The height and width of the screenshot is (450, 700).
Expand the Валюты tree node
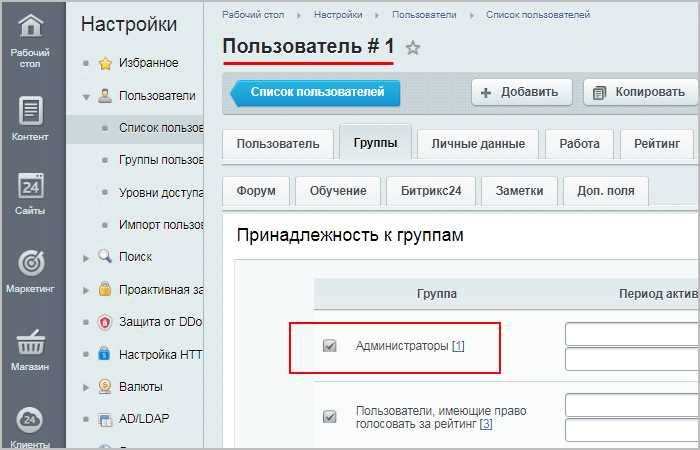click(86, 387)
